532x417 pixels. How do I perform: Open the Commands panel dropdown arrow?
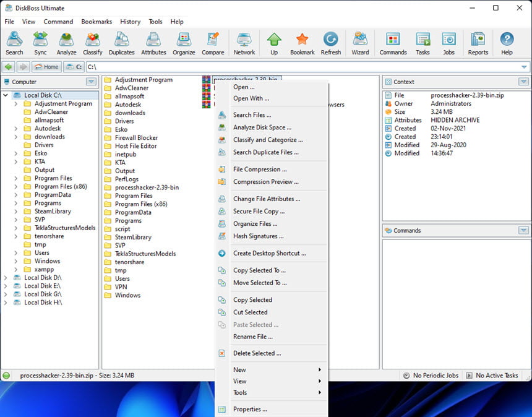point(523,230)
